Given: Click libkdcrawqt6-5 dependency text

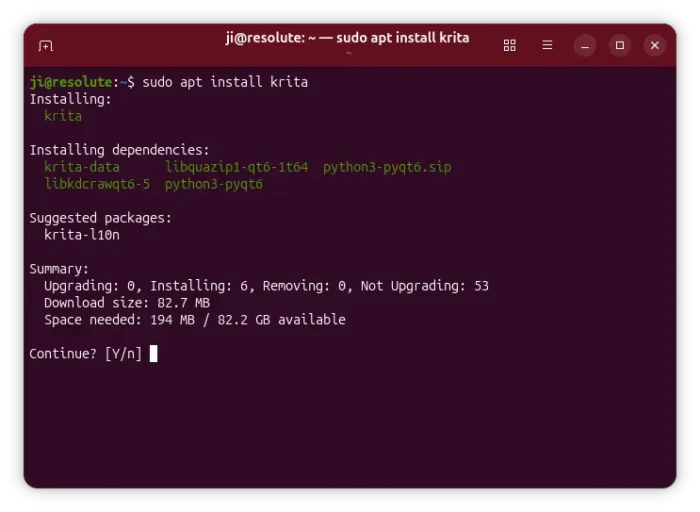Looking at the screenshot, I should (97, 184).
